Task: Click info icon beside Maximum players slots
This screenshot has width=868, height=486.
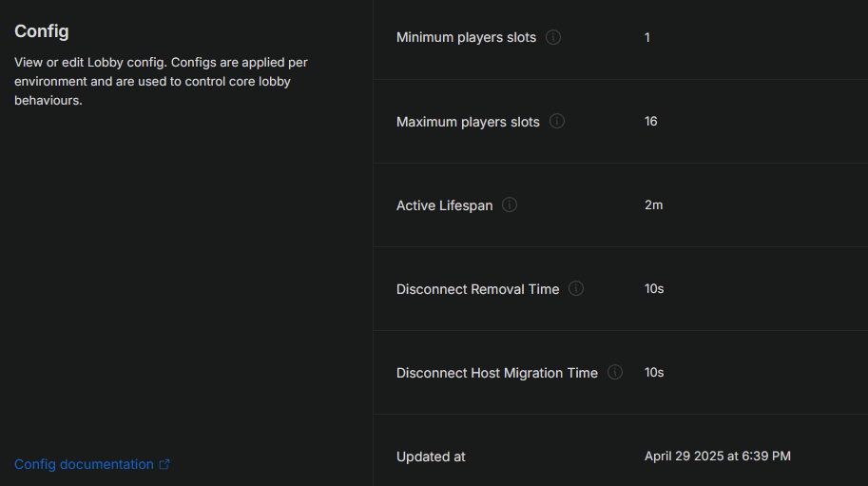Action: point(557,122)
